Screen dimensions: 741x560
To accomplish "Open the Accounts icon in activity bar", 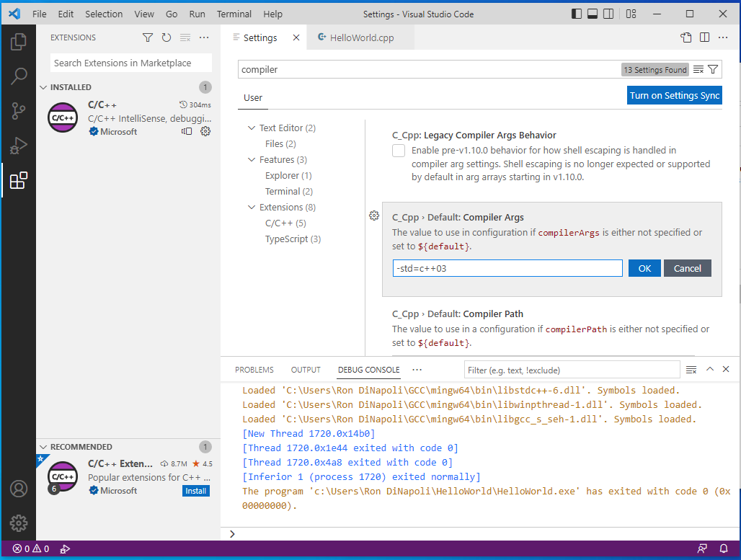I will pyautogui.click(x=19, y=489).
